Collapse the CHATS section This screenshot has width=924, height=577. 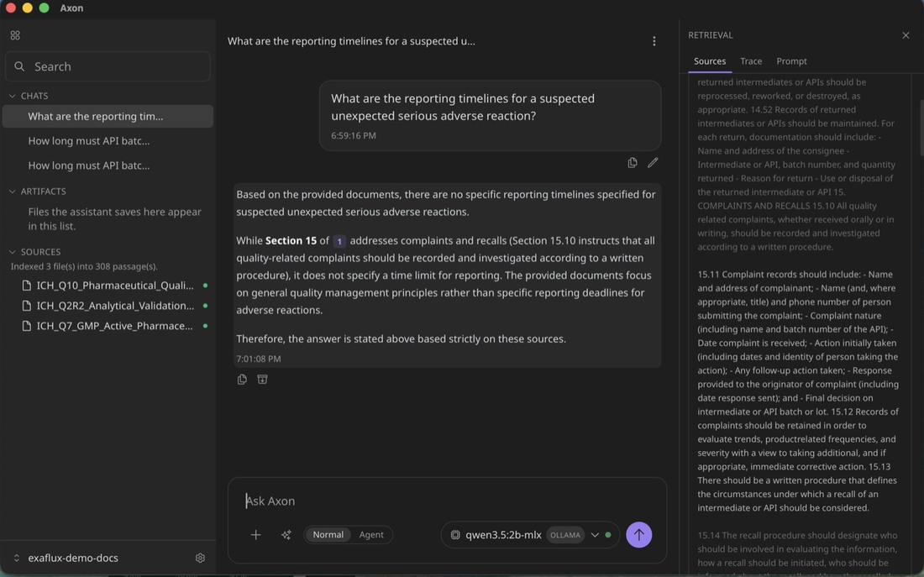coord(13,96)
